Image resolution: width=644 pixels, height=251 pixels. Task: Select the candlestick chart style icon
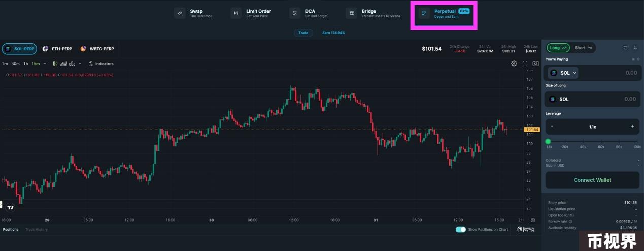click(55, 64)
